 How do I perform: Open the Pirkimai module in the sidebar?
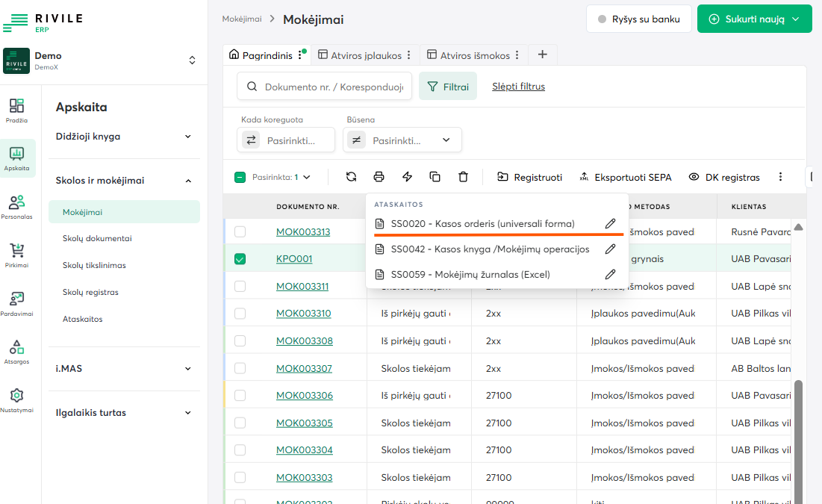[17, 255]
